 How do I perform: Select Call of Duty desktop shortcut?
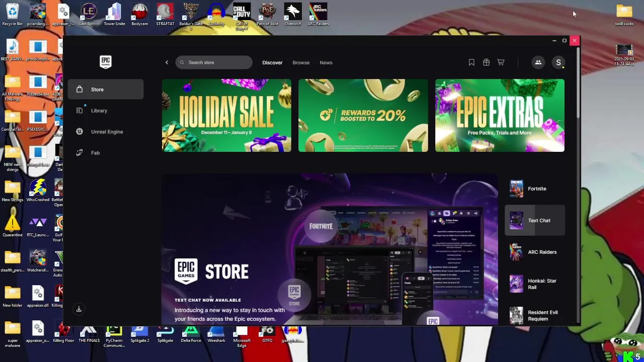coord(242,16)
